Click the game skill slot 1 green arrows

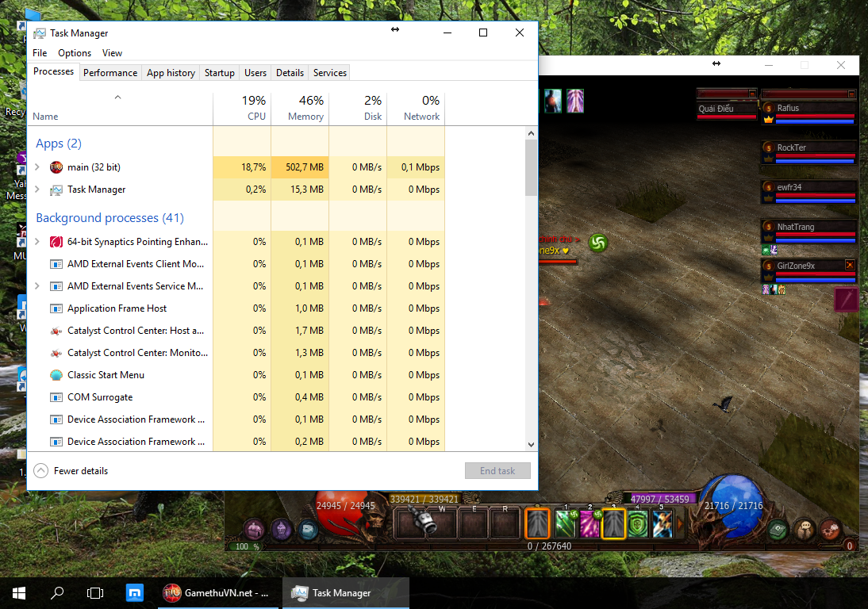(x=565, y=523)
